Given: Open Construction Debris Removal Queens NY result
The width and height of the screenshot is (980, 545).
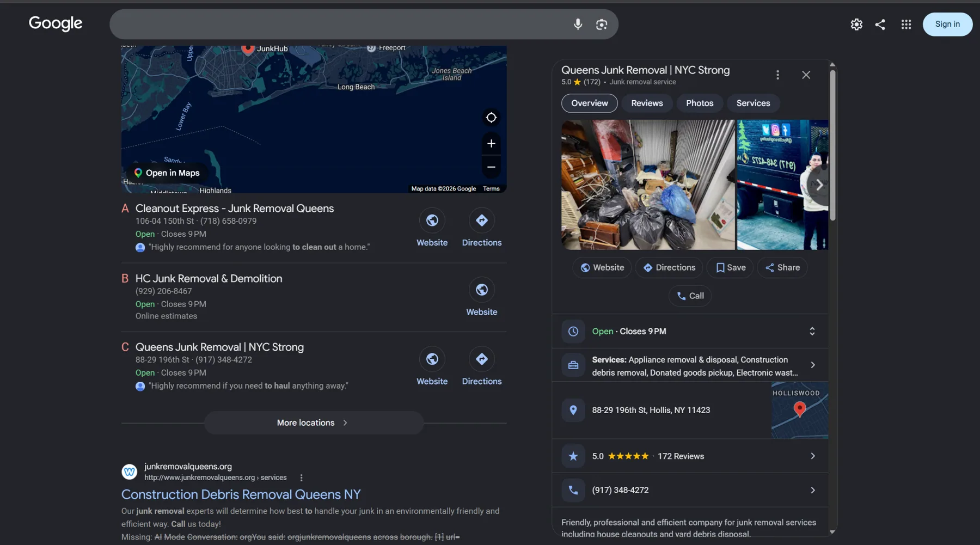Looking at the screenshot, I should [241, 494].
